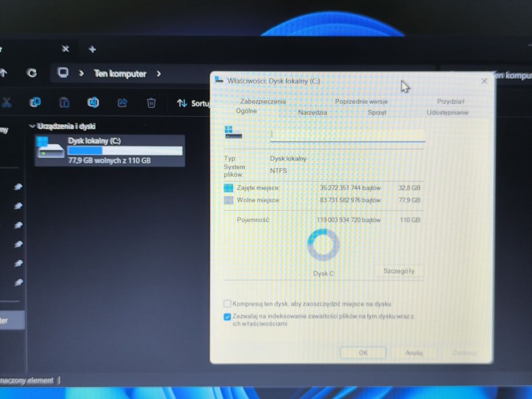Viewport: 532px width, 399px height.
Task: Open the Udostępnianie tab
Action: click(448, 112)
